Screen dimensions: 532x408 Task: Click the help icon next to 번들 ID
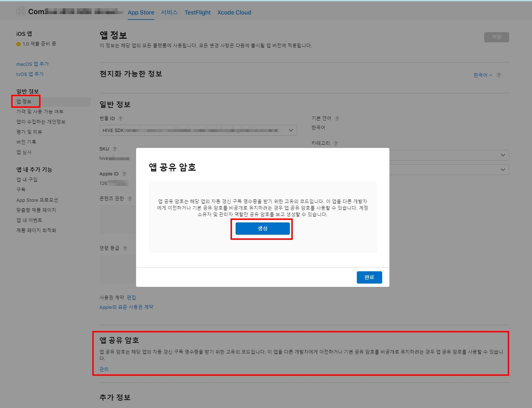[x=121, y=119]
